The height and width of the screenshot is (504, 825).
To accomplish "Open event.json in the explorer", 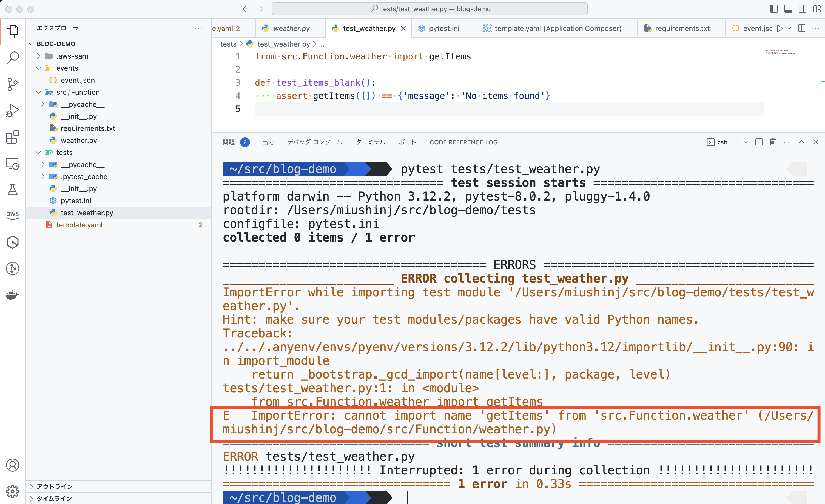I will pos(118,80).
